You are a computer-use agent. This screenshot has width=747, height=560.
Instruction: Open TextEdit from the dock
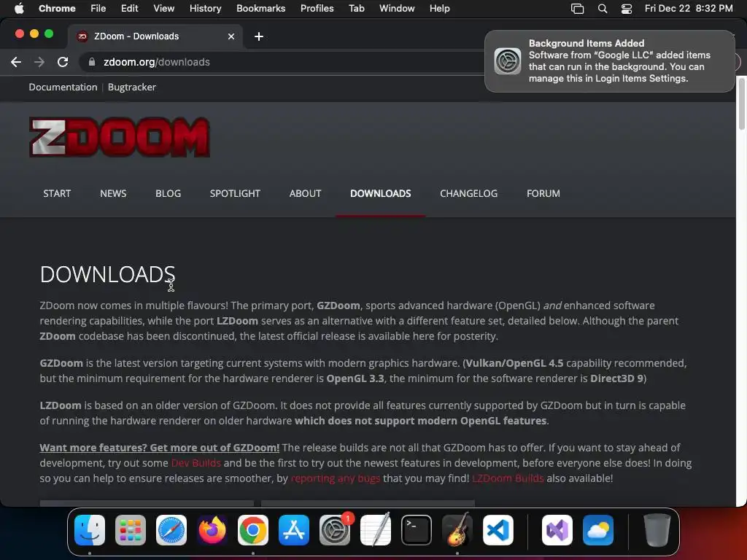tap(376, 530)
